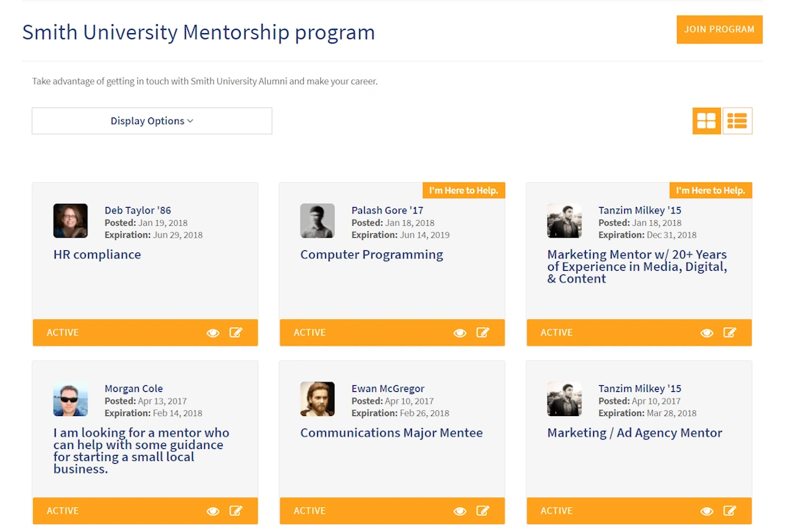Edit Tanzim Milkey's Marketing Mentor posting
The width and height of the screenshot is (793, 532).
pyautogui.click(x=729, y=332)
